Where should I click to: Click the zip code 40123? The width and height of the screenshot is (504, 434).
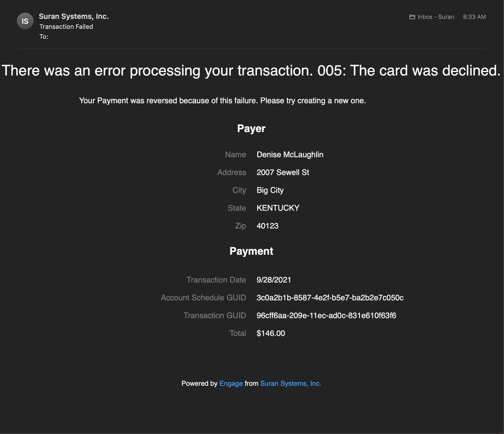click(267, 226)
